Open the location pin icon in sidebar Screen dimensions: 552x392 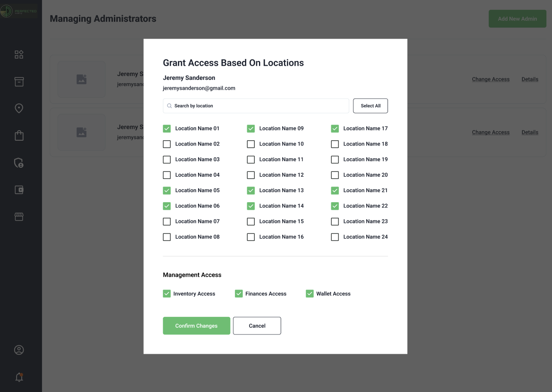[x=19, y=109]
